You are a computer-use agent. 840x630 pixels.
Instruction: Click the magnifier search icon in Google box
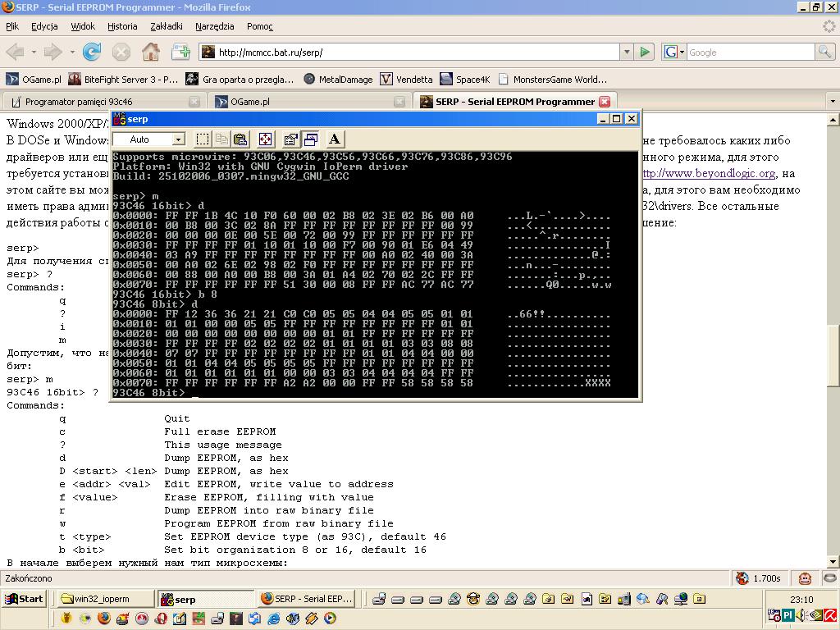click(x=824, y=52)
